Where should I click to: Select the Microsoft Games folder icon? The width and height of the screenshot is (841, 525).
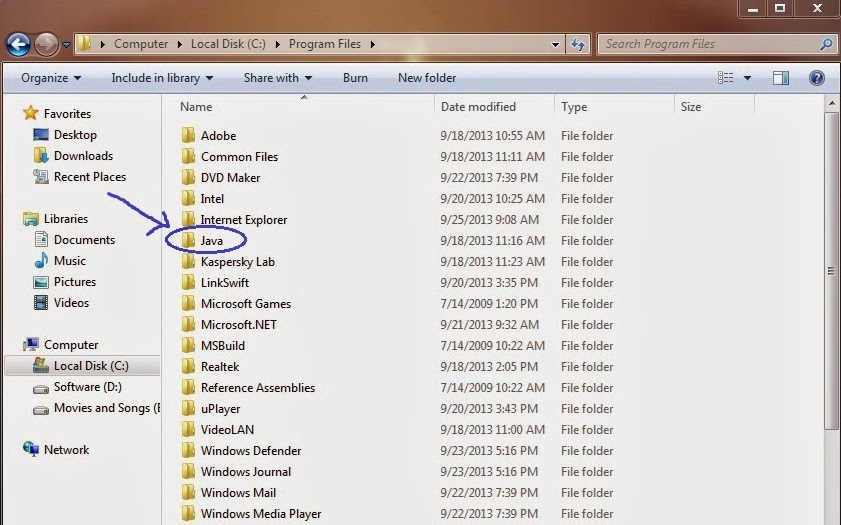pos(188,303)
